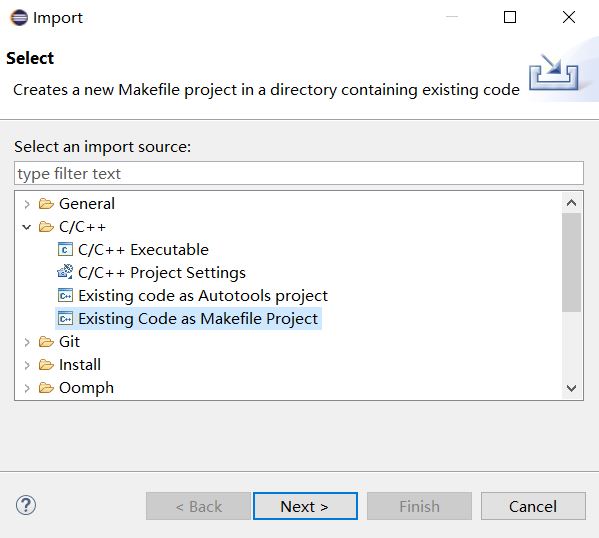
Task: Click the Autotools project C++ icon
Action: click(x=65, y=296)
